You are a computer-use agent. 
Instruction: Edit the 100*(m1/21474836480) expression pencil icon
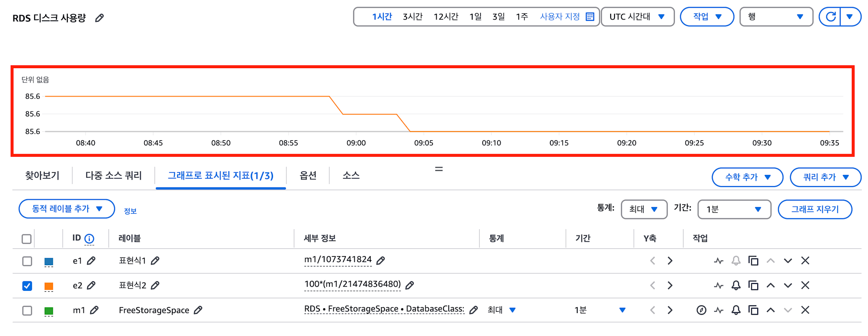(x=410, y=285)
